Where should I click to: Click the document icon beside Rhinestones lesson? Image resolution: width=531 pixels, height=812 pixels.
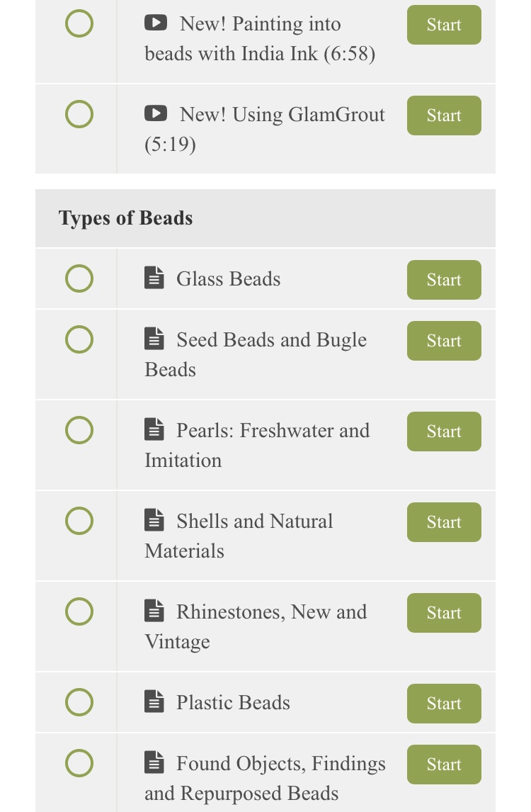(x=154, y=611)
